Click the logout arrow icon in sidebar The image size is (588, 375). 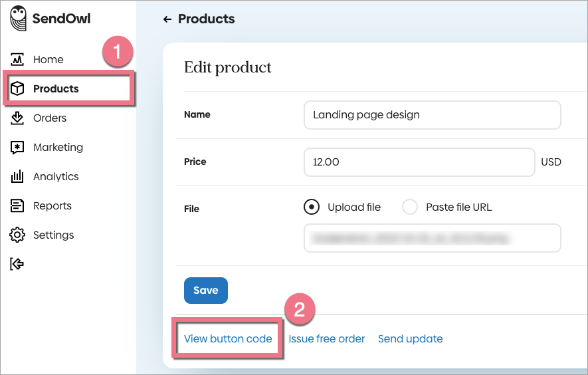(18, 264)
